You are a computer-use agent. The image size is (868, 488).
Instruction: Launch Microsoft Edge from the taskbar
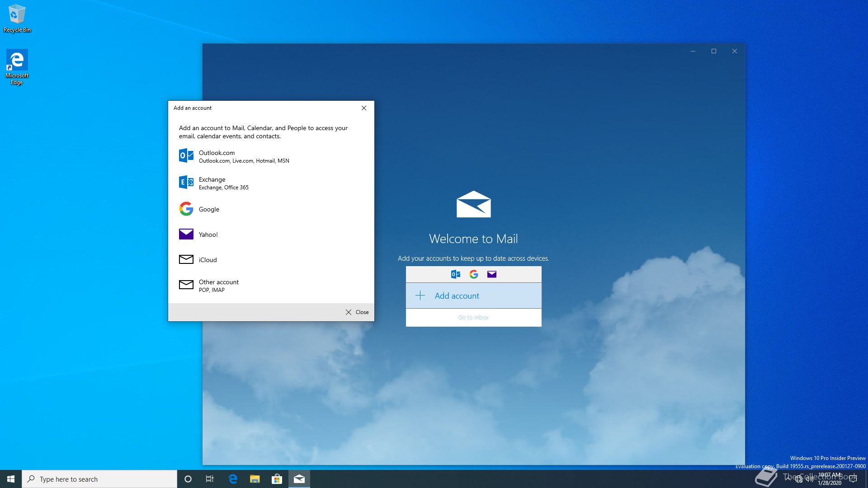coord(233,479)
